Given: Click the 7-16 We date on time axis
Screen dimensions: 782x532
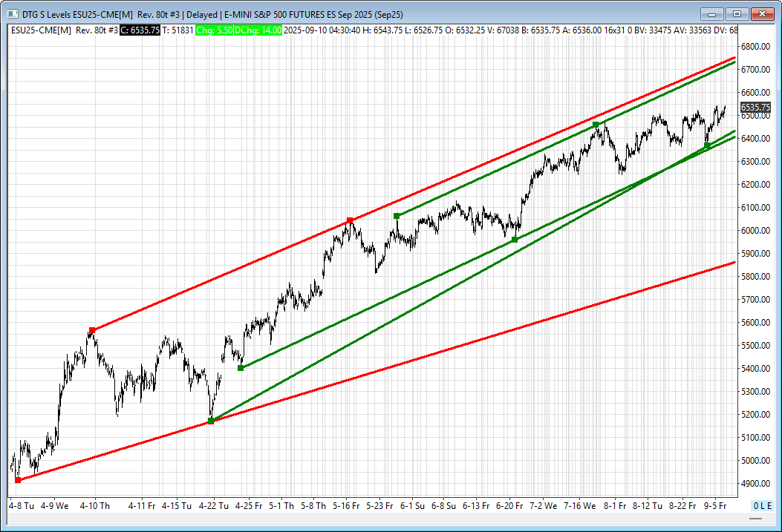Looking at the screenshot, I should [579, 505].
